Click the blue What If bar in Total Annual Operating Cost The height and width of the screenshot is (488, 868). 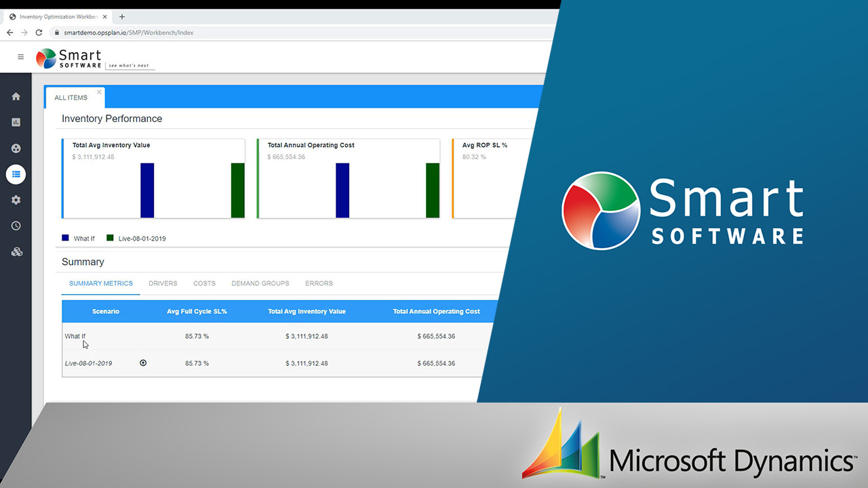[x=342, y=190]
